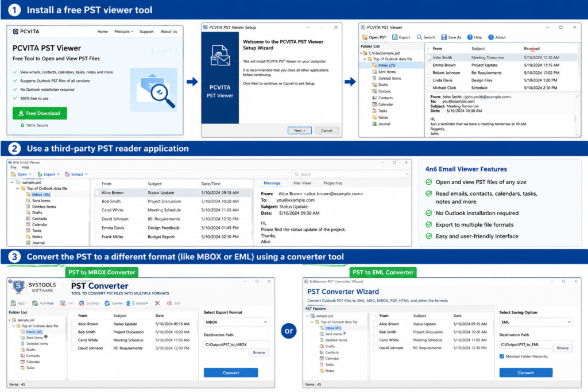Click the Calendar folder icon in BitRecover PST Folders

pos(322,358)
